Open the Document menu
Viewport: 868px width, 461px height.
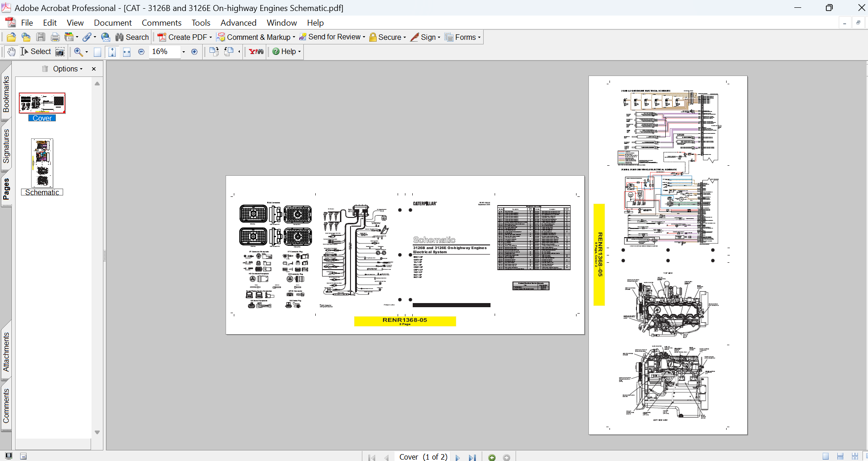pos(113,22)
